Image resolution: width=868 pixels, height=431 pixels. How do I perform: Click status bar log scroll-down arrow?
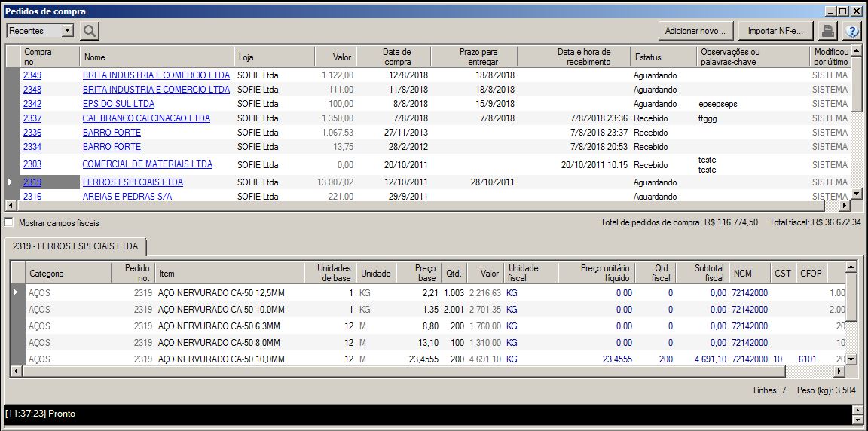tap(857, 419)
